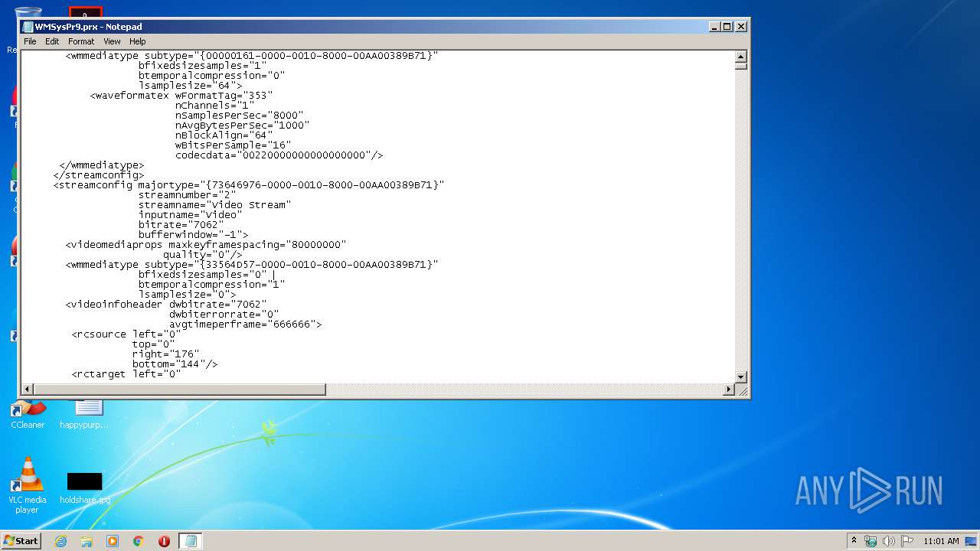Click the right="176" line

165,354
